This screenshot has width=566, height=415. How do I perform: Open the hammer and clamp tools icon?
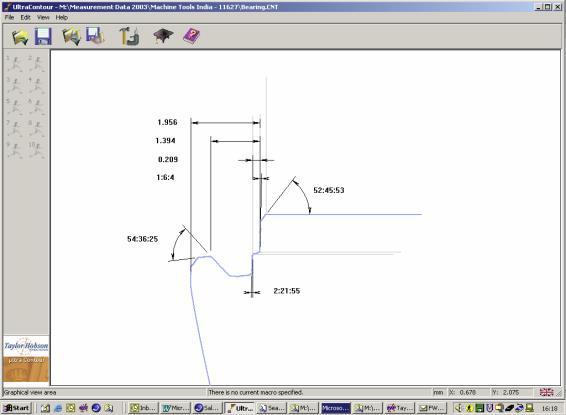129,36
